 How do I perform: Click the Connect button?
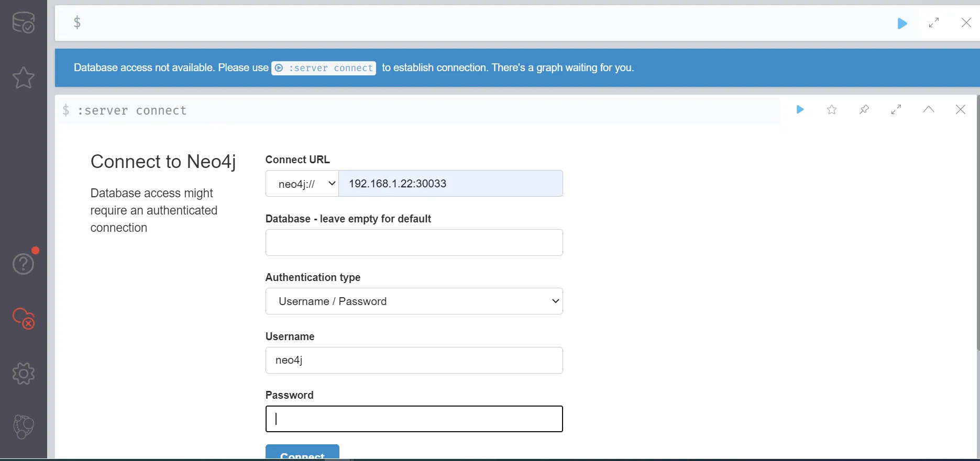(x=302, y=453)
